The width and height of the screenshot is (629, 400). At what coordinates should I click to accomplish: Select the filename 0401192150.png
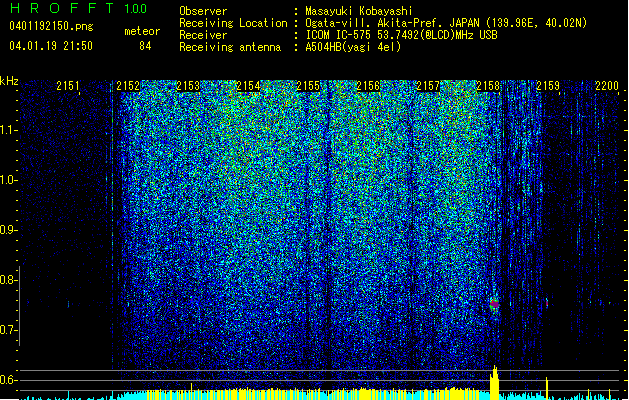point(51,26)
